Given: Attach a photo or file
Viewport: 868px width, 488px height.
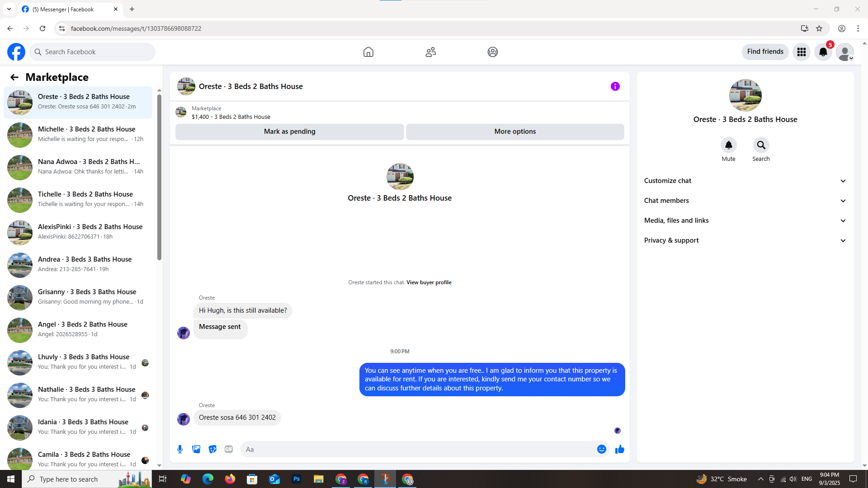Looking at the screenshot, I should (196, 449).
